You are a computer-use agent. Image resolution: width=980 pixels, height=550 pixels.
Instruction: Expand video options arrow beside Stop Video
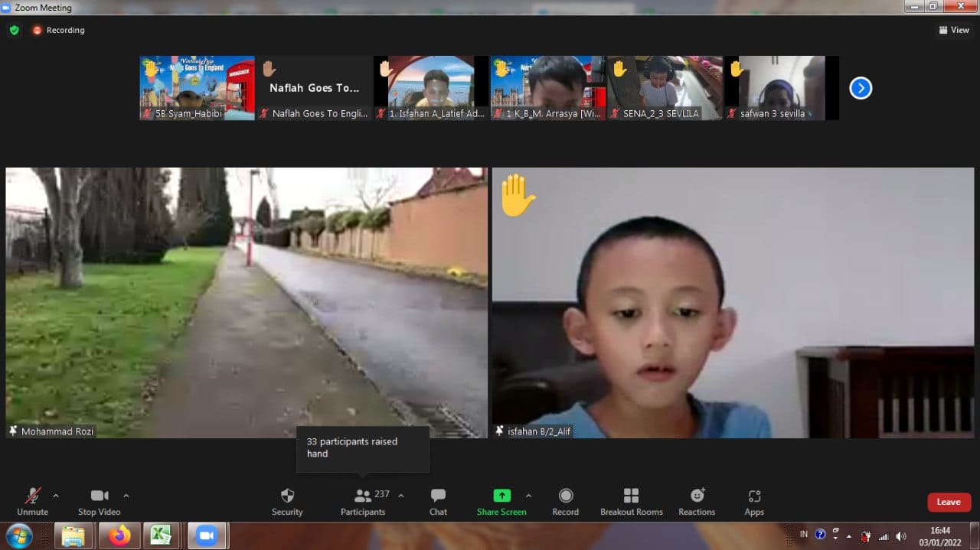pos(126,496)
